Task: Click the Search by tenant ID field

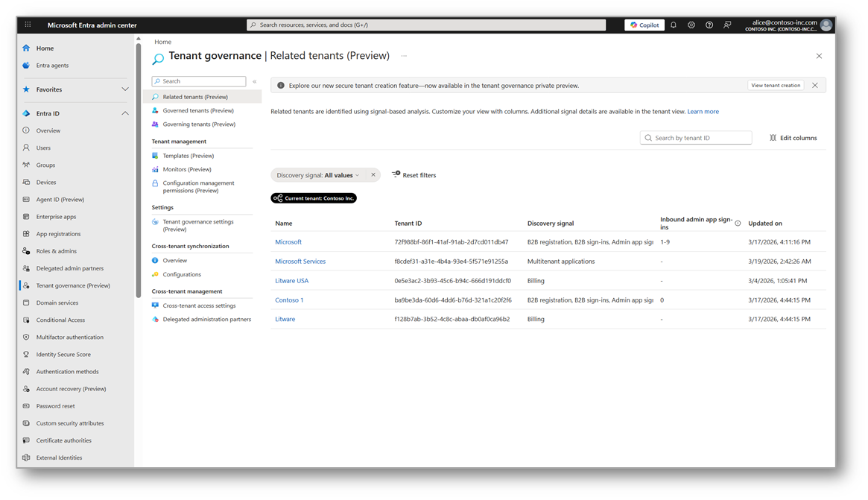Action: pos(696,138)
